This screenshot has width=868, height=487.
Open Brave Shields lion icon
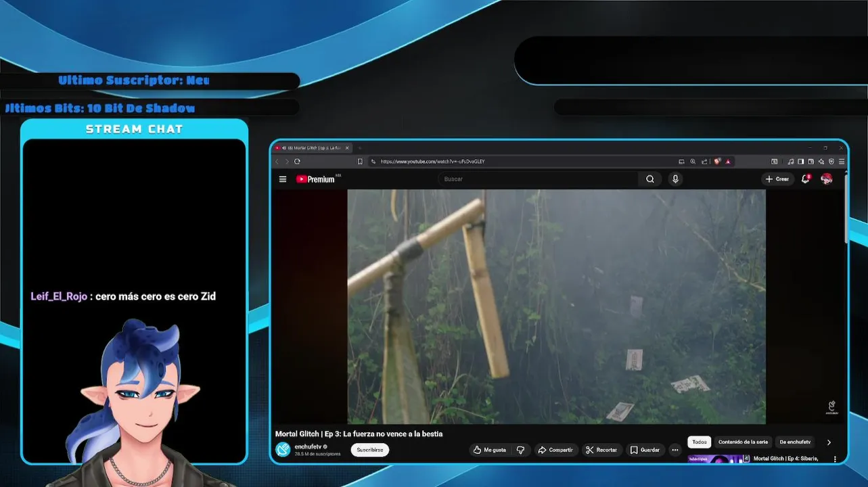(x=717, y=162)
